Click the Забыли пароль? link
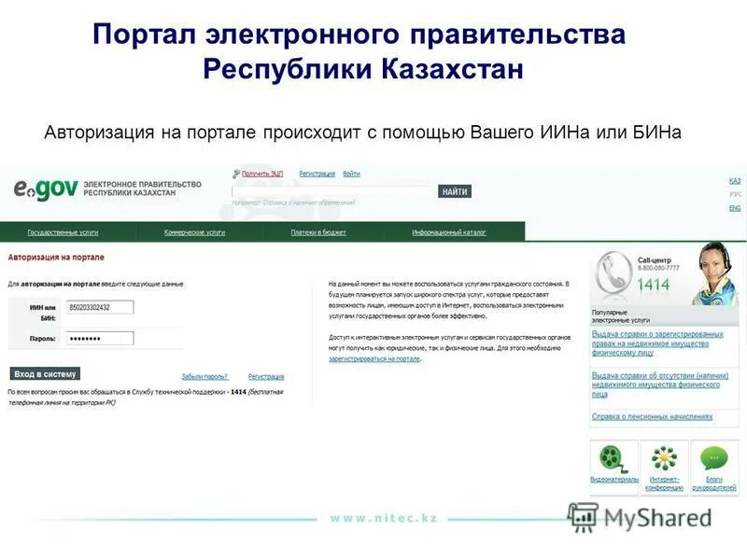 [x=204, y=373]
